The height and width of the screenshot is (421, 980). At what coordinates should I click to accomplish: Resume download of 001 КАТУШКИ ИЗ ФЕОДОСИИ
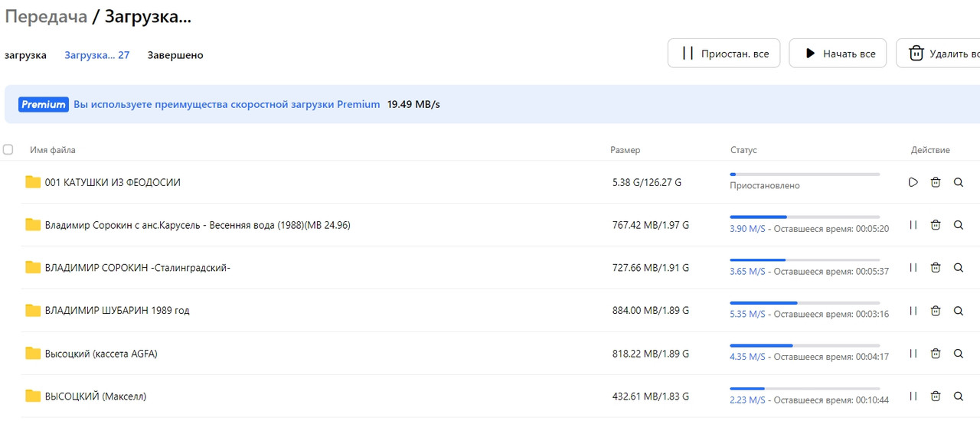pyautogui.click(x=913, y=182)
